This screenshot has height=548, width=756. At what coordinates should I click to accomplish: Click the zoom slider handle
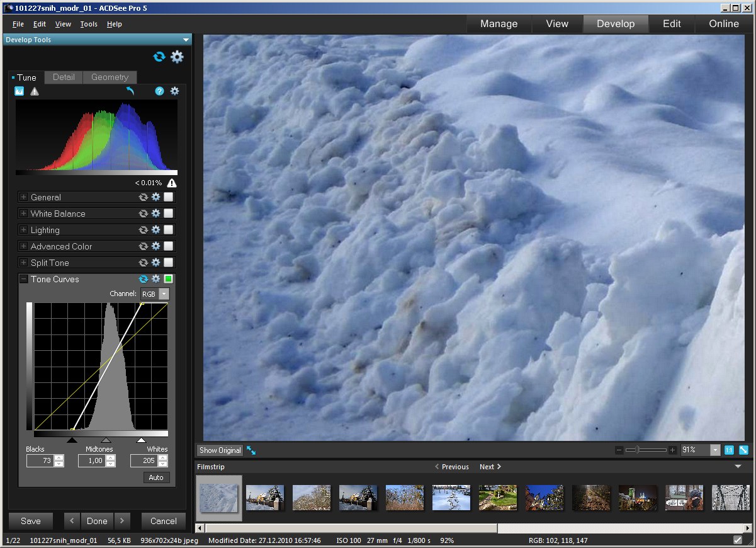[637, 450]
